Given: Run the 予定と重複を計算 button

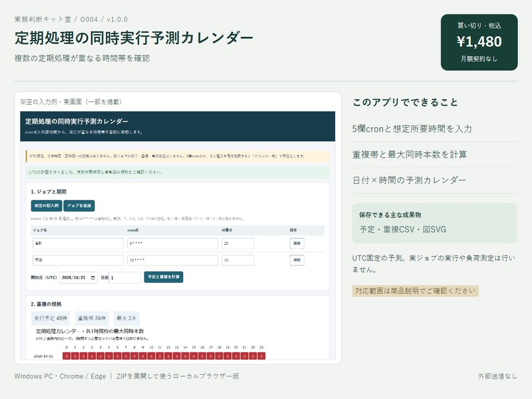Looking at the screenshot, I should 164,277.
